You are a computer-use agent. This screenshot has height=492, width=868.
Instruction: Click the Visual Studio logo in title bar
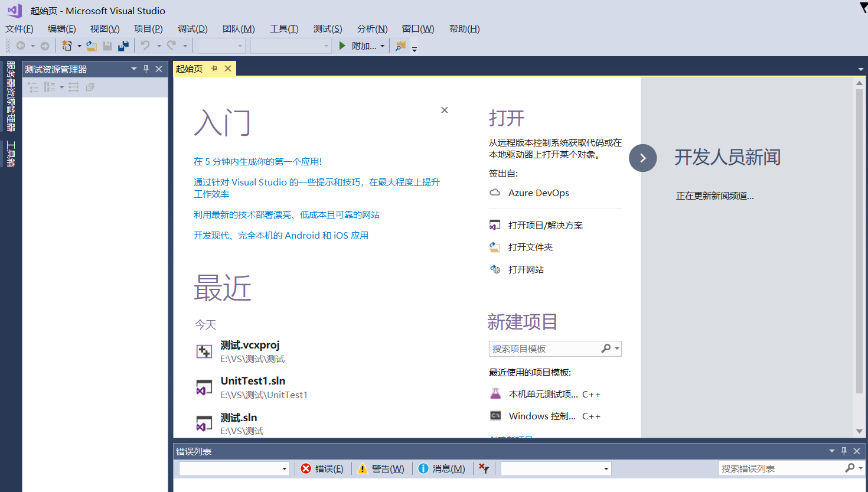[14, 11]
